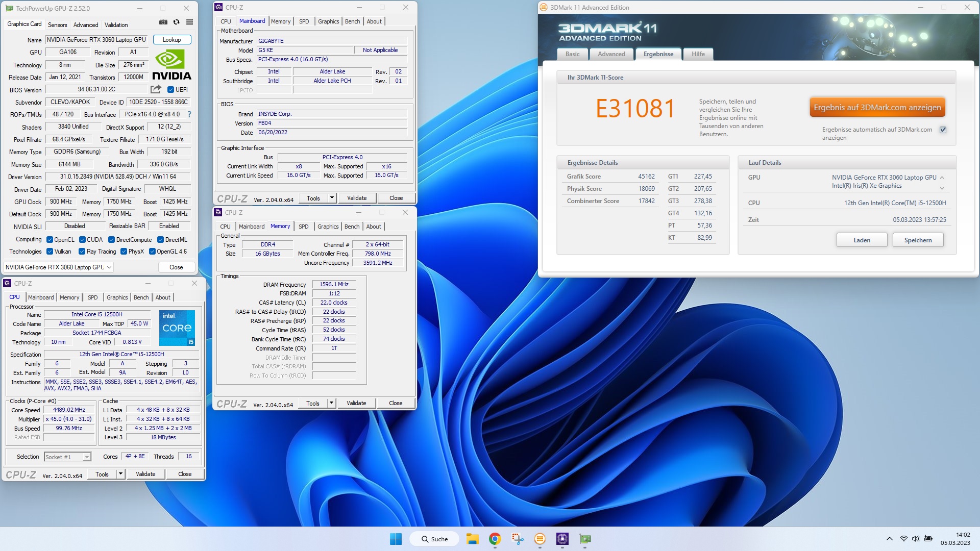Open Graphics tab in CPU-Z CPU window
Screen dimensions: 980x551
coord(117,297)
